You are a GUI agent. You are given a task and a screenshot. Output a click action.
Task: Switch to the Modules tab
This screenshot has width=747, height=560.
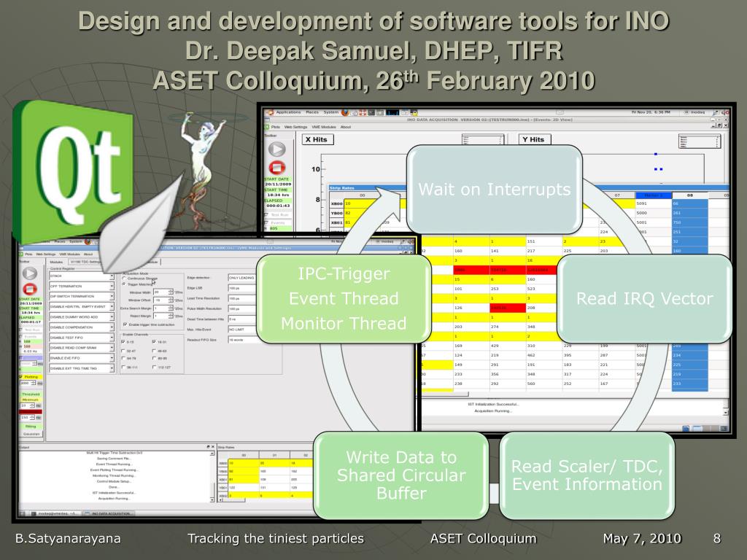click(56, 262)
